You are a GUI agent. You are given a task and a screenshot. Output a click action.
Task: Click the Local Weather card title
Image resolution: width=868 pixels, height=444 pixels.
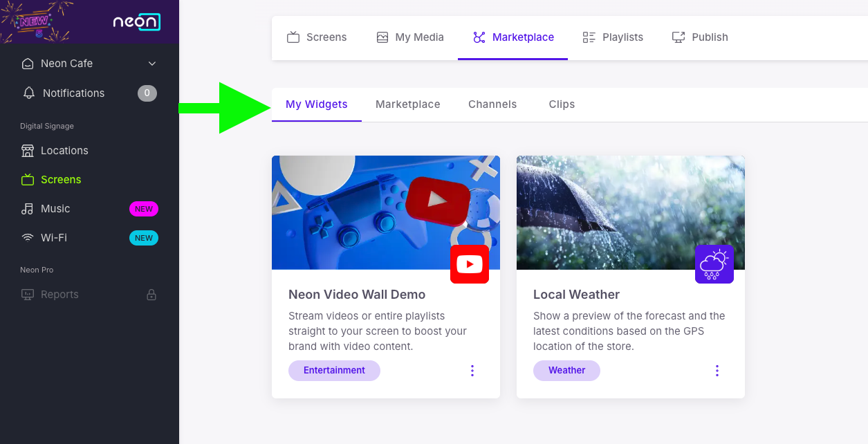click(x=576, y=295)
